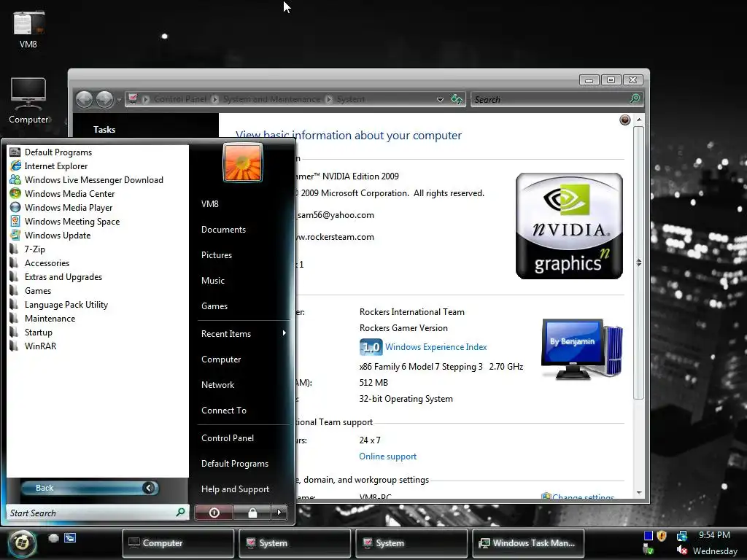The width and height of the screenshot is (747, 560).
Task: Click the search magnifier in System window
Action: (635, 98)
